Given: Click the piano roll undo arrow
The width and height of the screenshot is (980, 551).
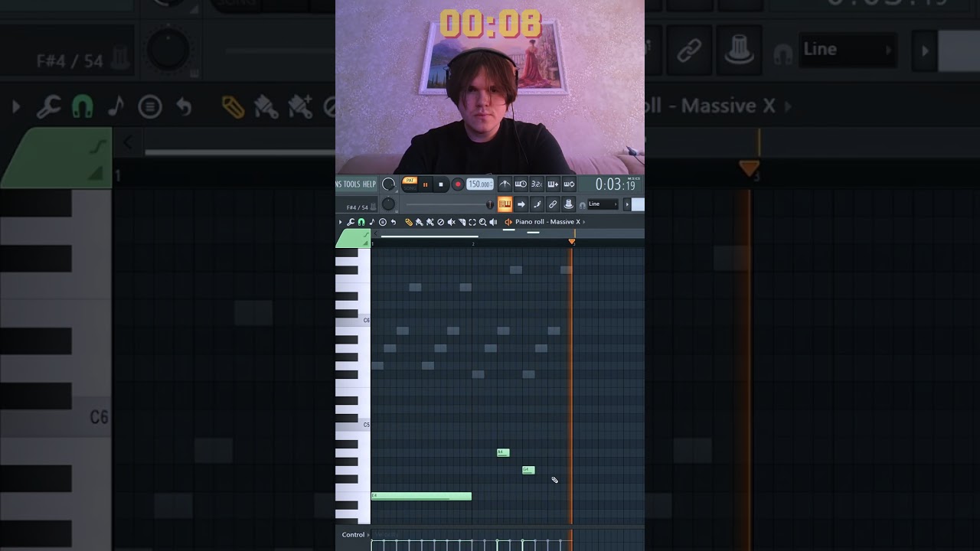Looking at the screenshot, I should (394, 222).
